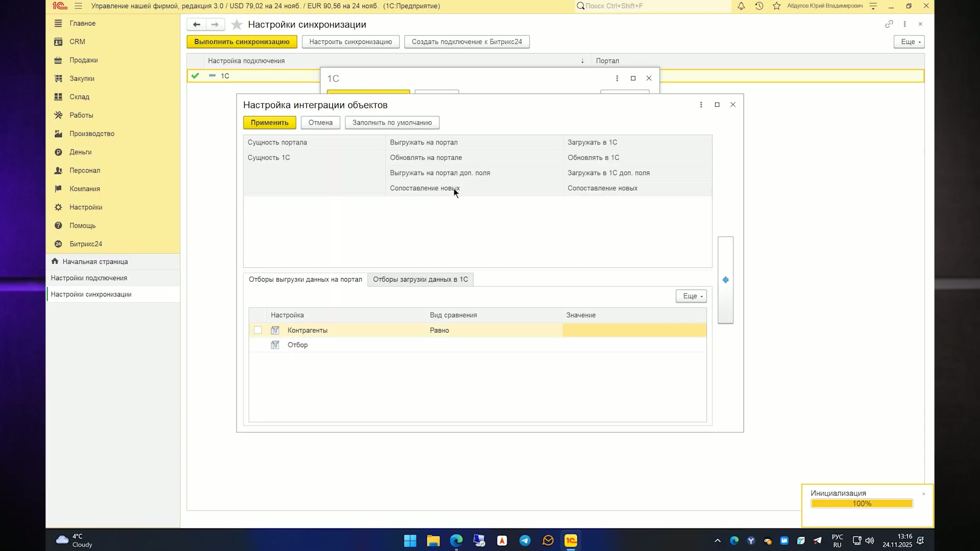Open Microsoft Edge from the taskbar

456,540
